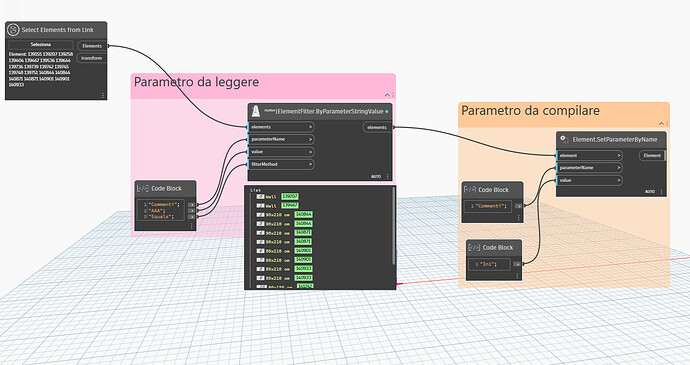Screen dimensions: 690x365
Task: Open the options menu dots on ElementFilter node
Action: pos(387,176)
